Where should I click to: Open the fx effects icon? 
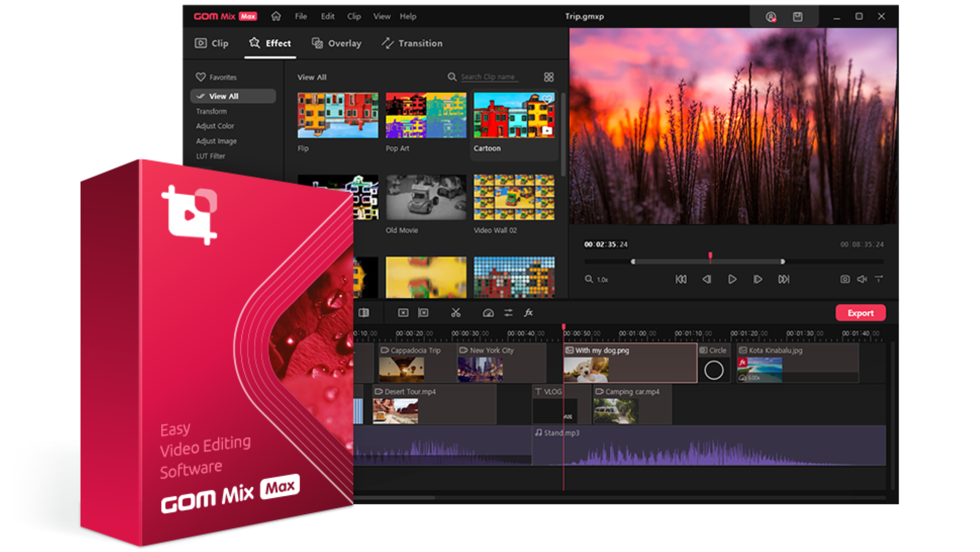[x=529, y=313]
